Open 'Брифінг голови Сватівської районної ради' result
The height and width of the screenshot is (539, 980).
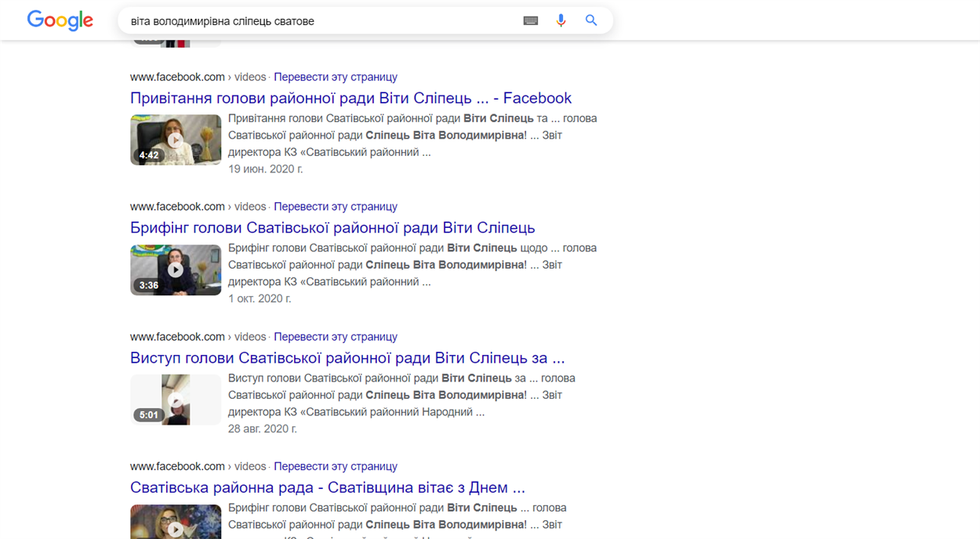(332, 228)
